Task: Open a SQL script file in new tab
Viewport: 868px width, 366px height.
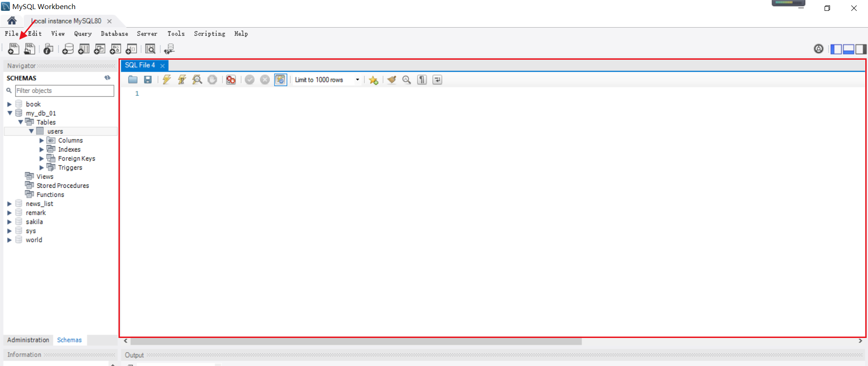Action: click(29, 49)
